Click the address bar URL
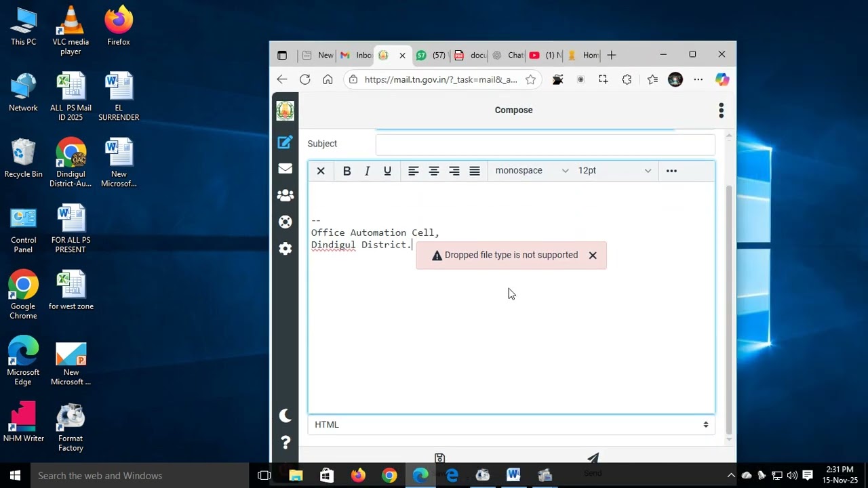The height and width of the screenshot is (488, 868). coord(441,80)
